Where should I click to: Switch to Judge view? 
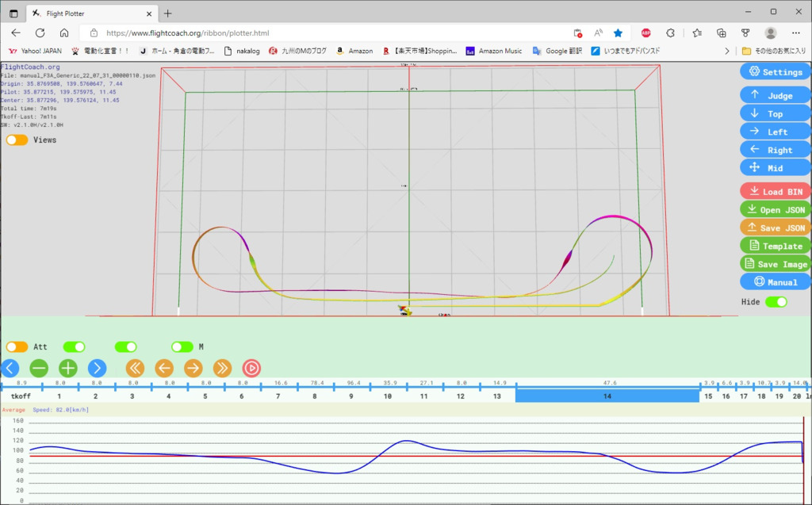(776, 95)
